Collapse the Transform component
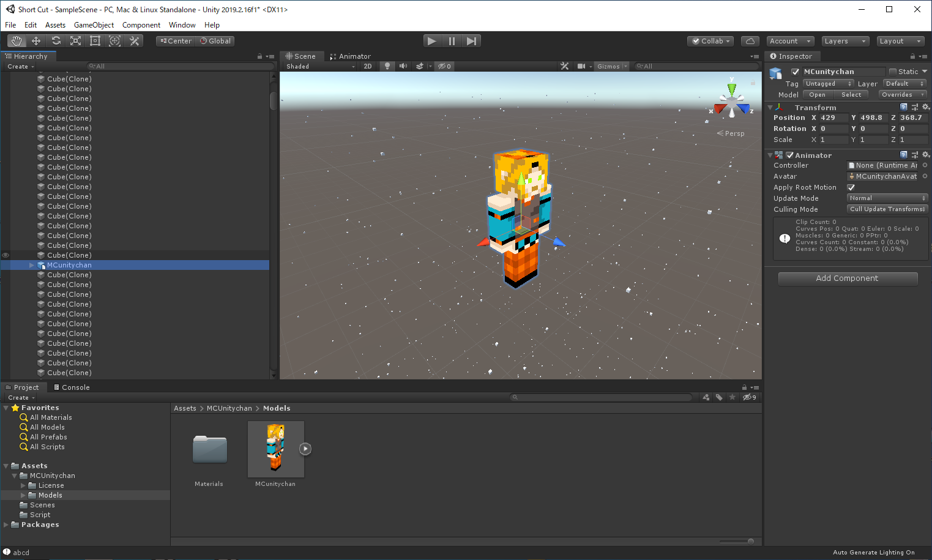Screen dimensions: 932x560 click(770, 107)
